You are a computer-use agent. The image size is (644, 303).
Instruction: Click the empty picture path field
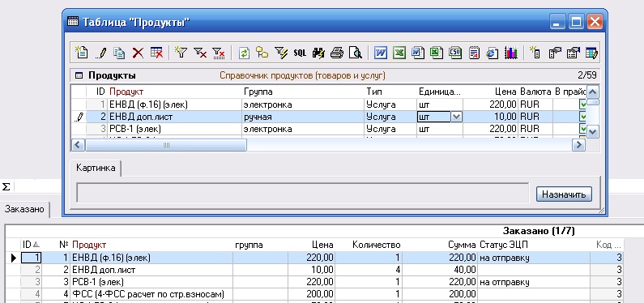(x=302, y=193)
